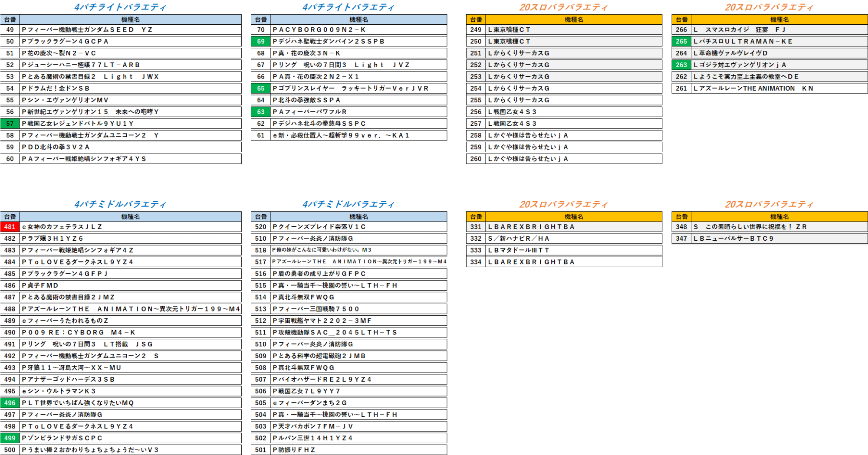Click the row 'PブラックラグーンGCPA' name

(131, 42)
